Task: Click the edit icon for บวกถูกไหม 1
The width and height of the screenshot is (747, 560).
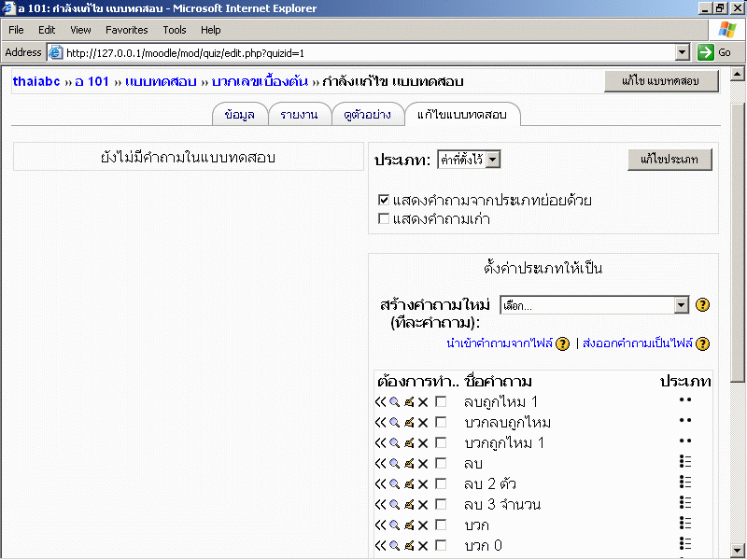Action: click(x=408, y=442)
